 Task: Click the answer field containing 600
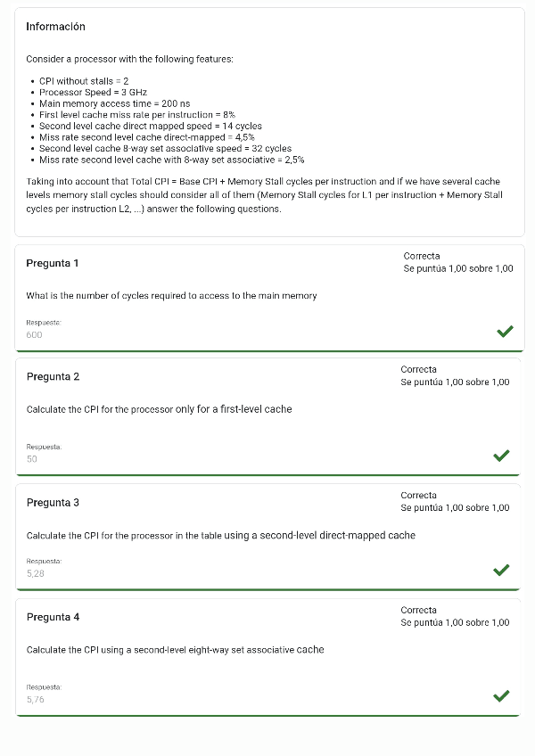[x=35, y=335]
